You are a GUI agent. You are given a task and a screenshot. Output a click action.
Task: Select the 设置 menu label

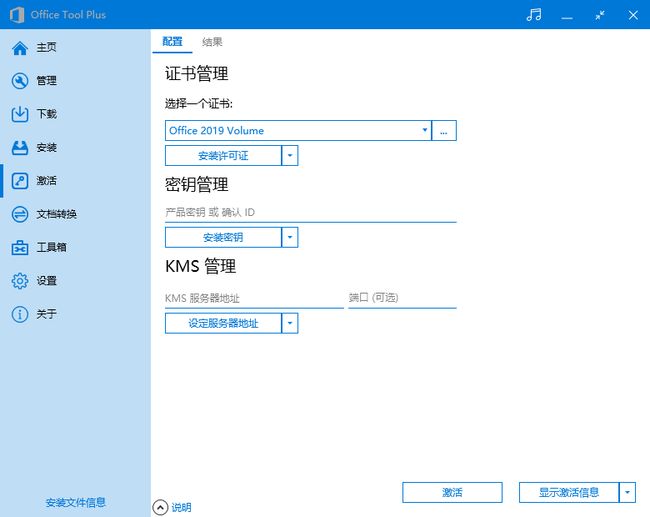click(46, 281)
